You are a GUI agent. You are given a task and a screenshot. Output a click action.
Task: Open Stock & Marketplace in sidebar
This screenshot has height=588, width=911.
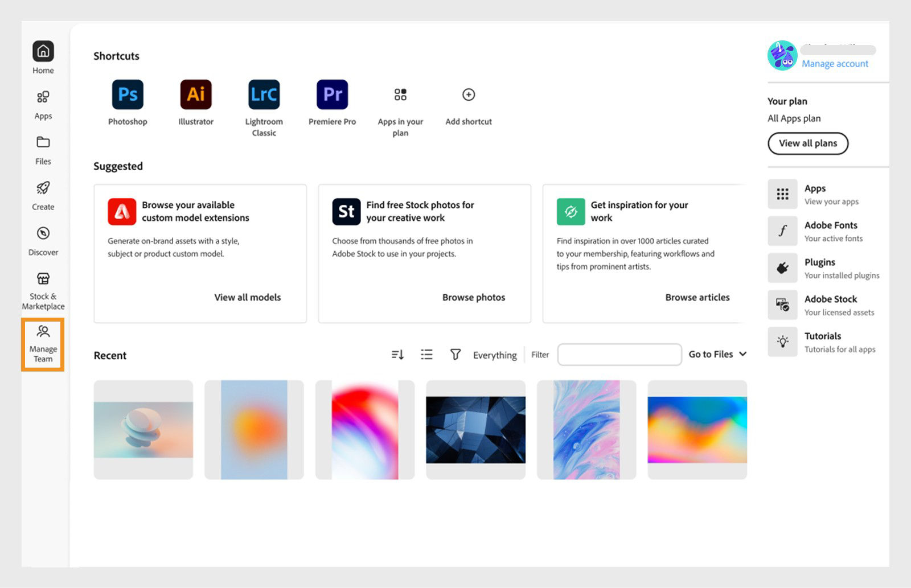(x=43, y=290)
